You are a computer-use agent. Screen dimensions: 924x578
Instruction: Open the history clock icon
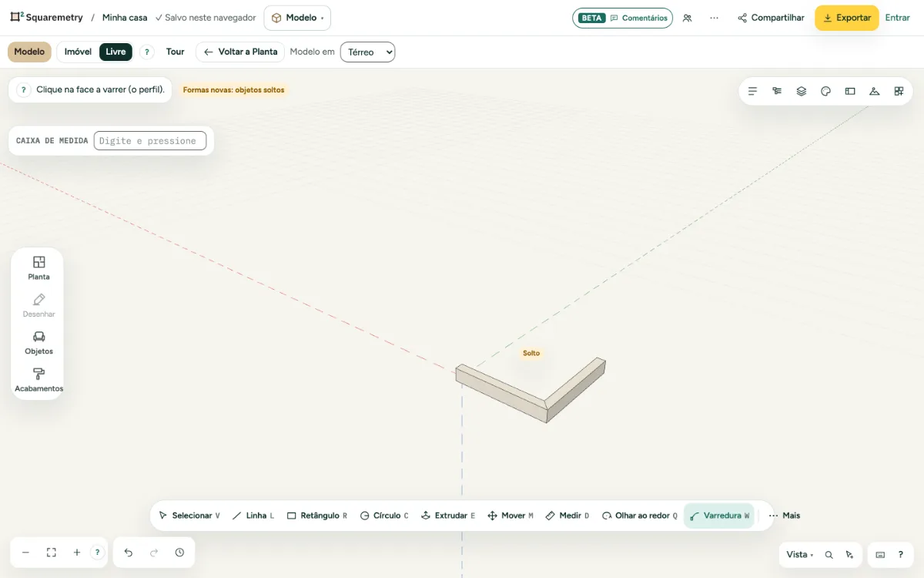179,553
